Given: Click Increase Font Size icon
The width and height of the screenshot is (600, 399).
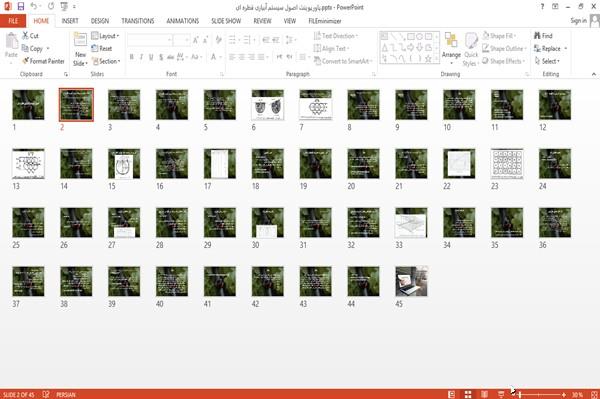Looking at the screenshot, I should pyautogui.click(x=196, y=40).
